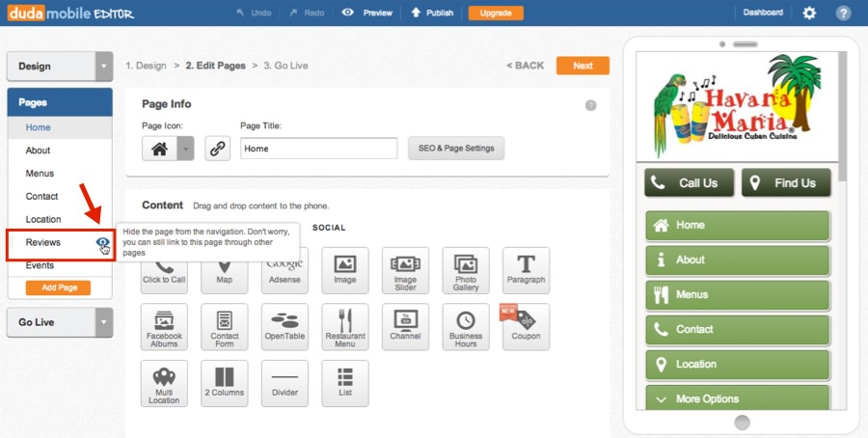Tap Call Us in phone preview

pos(690,182)
